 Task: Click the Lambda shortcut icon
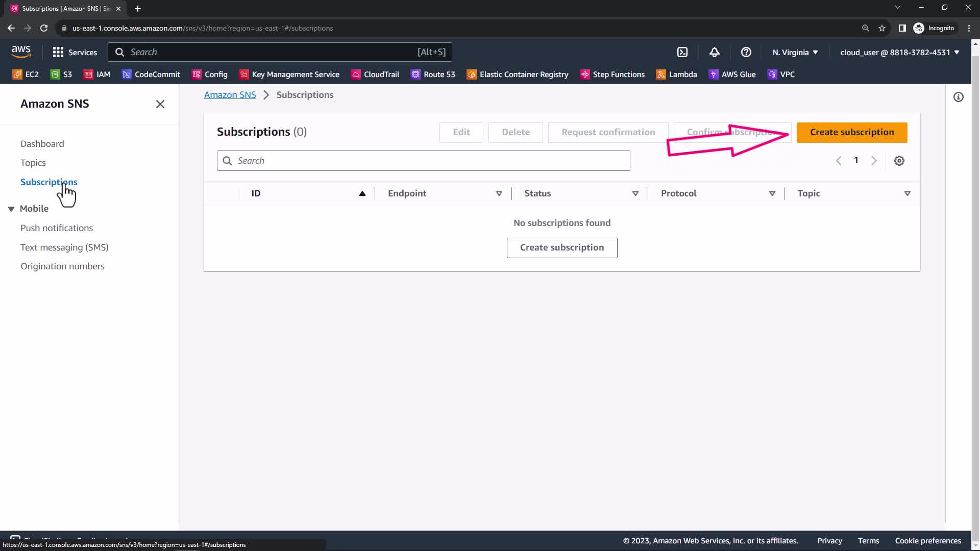(x=661, y=74)
